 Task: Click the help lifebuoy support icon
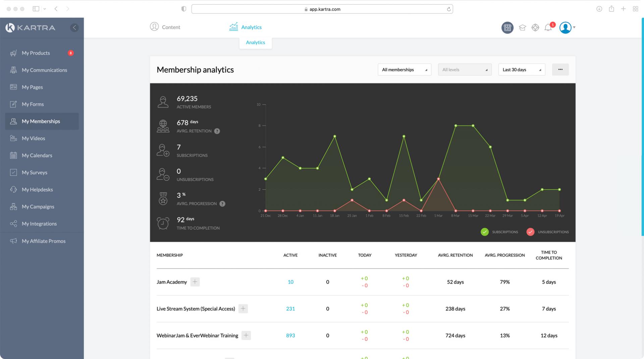[535, 27]
